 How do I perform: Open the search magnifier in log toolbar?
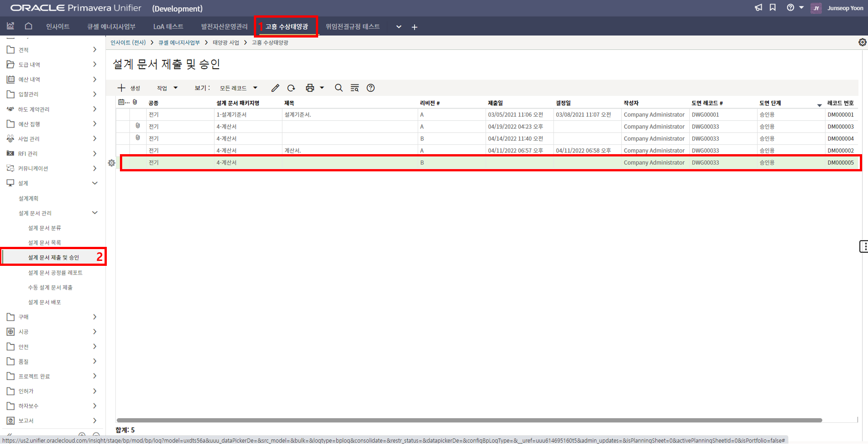[x=339, y=88]
